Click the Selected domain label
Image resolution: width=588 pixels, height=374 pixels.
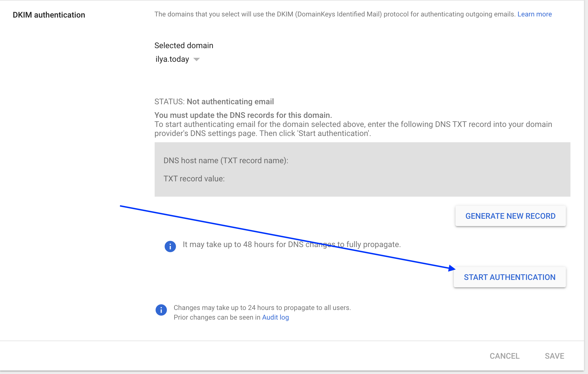[184, 45]
